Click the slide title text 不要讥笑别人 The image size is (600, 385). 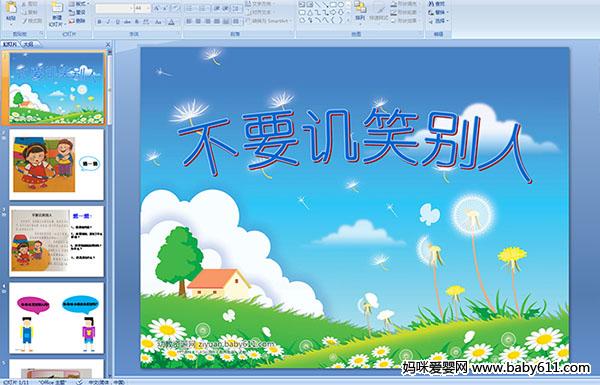pos(354,143)
